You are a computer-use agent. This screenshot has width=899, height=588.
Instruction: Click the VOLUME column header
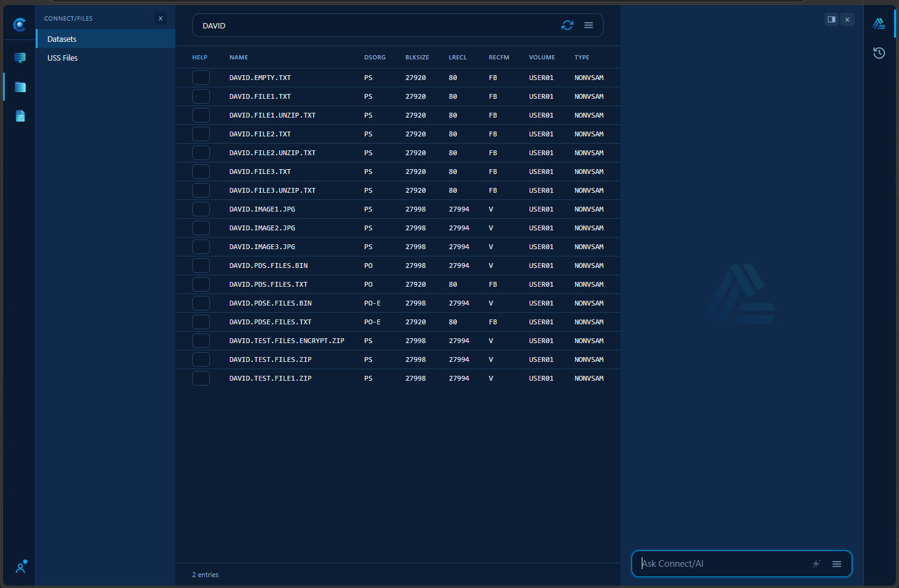coord(542,58)
